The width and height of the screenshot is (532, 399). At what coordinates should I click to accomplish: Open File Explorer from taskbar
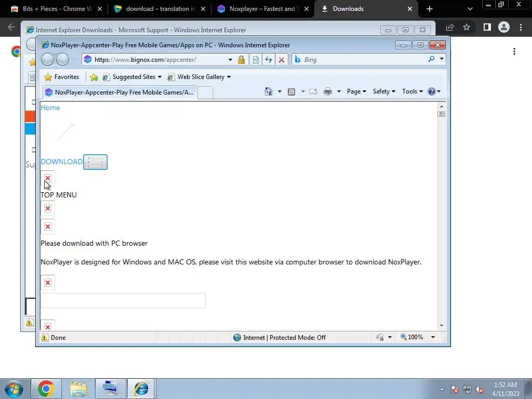point(78,389)
